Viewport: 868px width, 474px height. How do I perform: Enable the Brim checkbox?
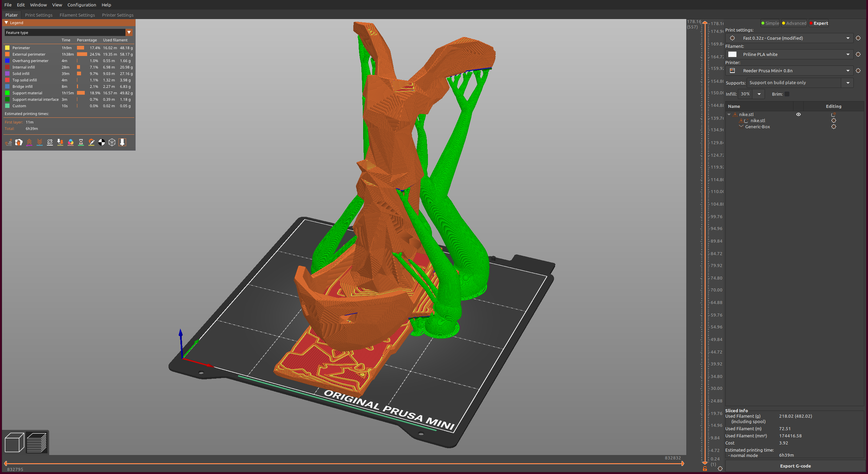point(786,94)
